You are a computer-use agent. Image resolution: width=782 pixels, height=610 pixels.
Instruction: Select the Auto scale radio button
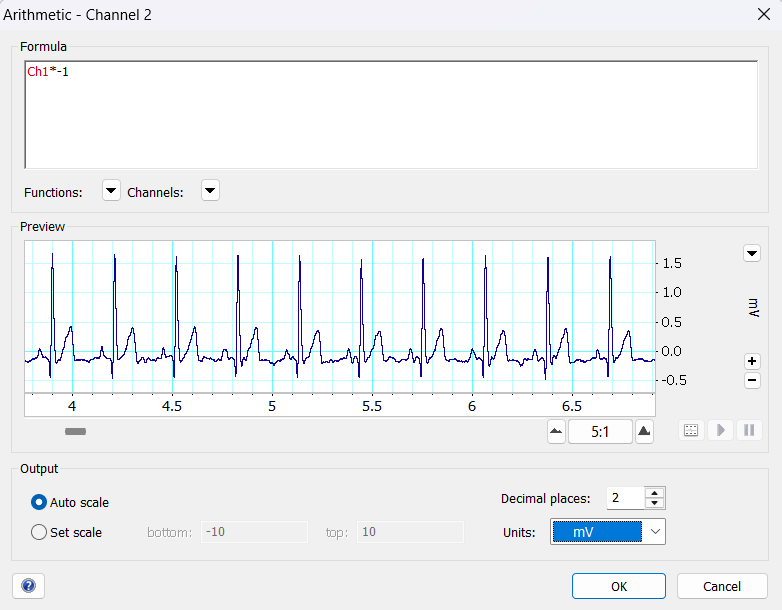tap(40, 502)
